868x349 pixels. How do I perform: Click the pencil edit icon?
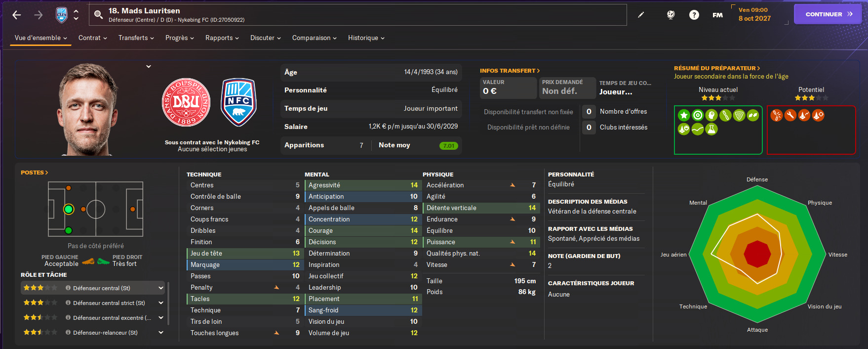click(641, 15)
